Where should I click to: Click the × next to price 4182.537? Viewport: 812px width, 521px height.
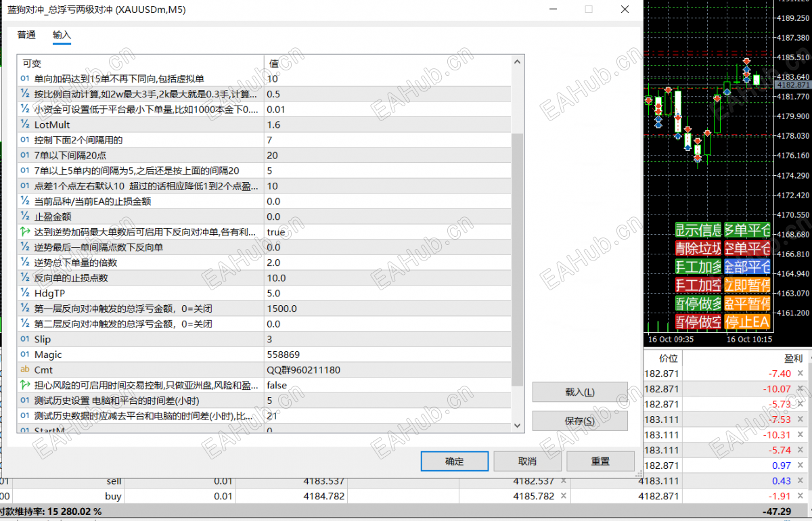pos(563,480)
